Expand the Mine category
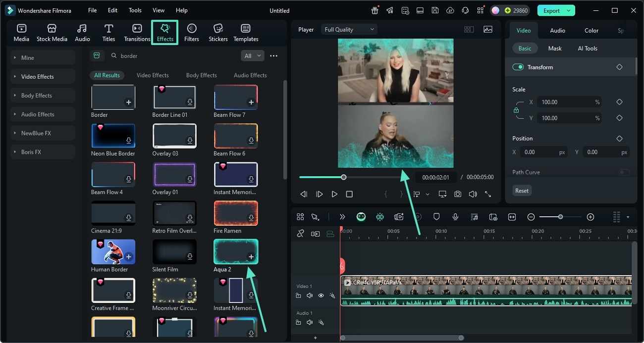Image resolution: width=644 pixels, height=343 pixels. click(x=43, y=57)
